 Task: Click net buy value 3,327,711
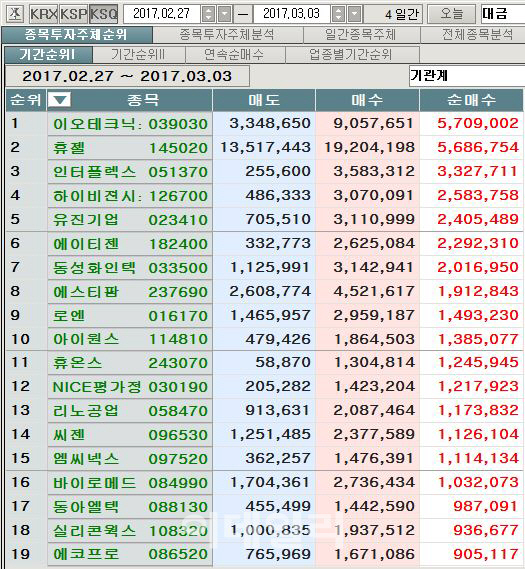pyautogui.click(x=478, y=171)
